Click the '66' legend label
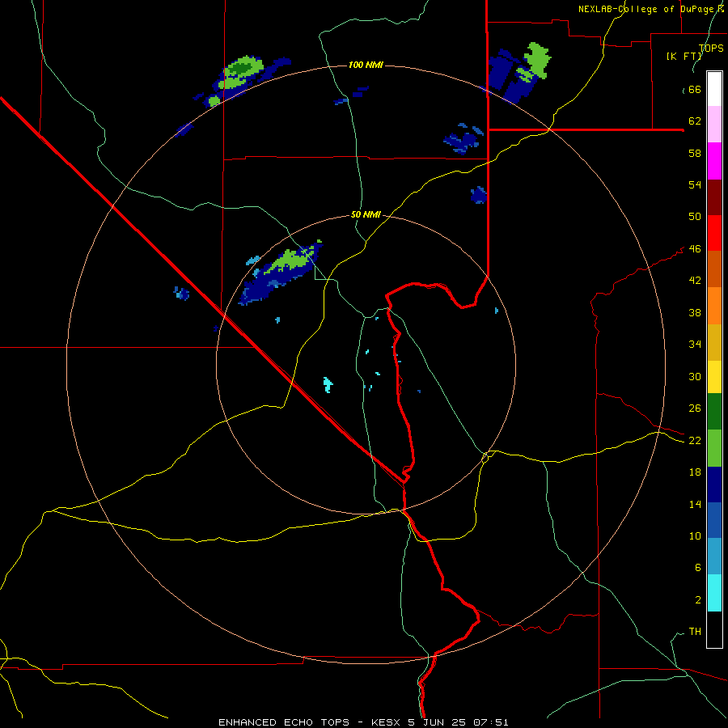Viewport: 728px width, 728px height. pyautogui.click(x=695, y=90)
